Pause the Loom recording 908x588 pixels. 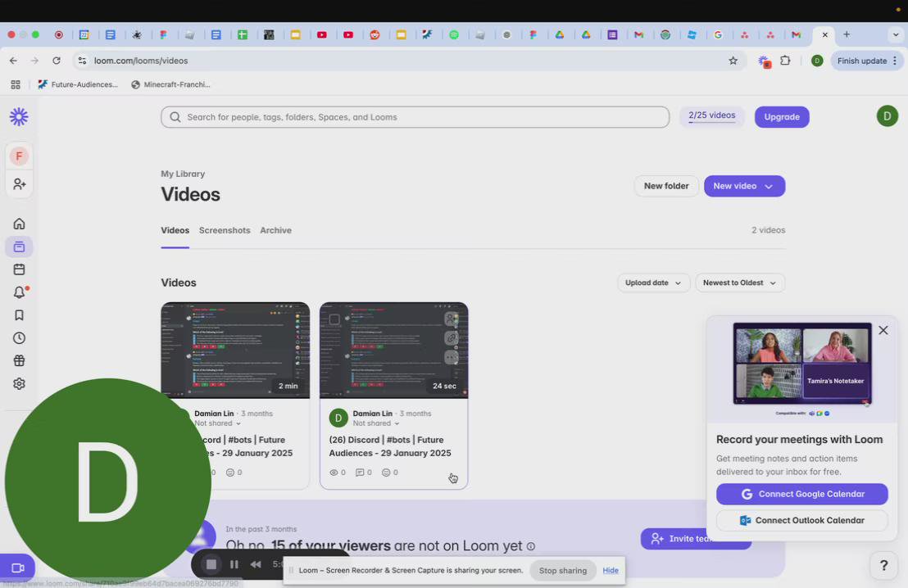point(234,564)
